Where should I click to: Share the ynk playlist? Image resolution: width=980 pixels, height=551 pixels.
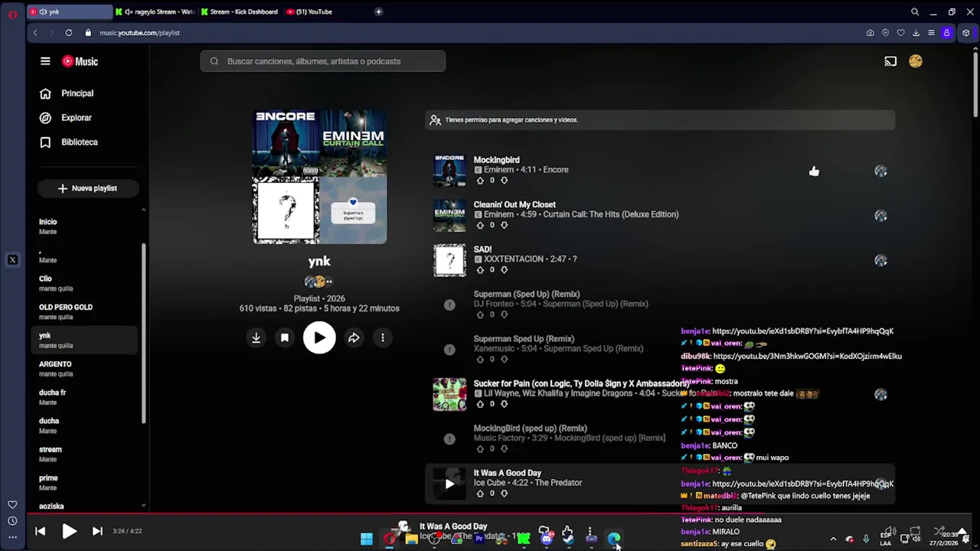(354, 337)
